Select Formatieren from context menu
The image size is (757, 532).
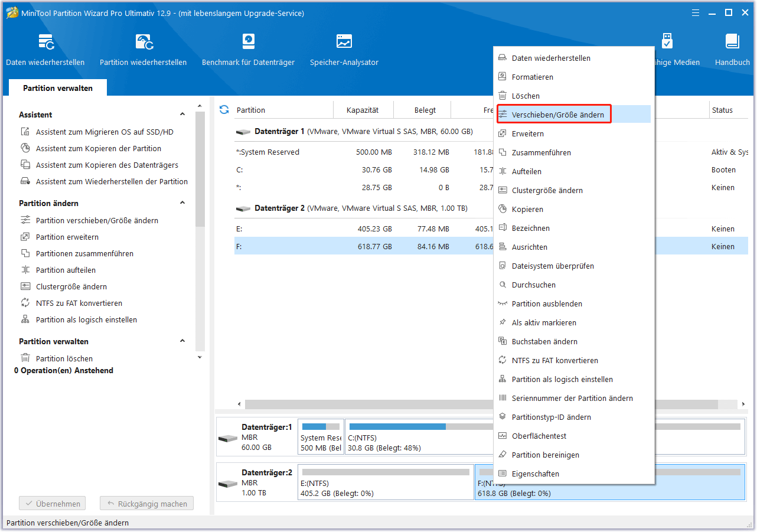pyautogui.click(x=573, y=77)
